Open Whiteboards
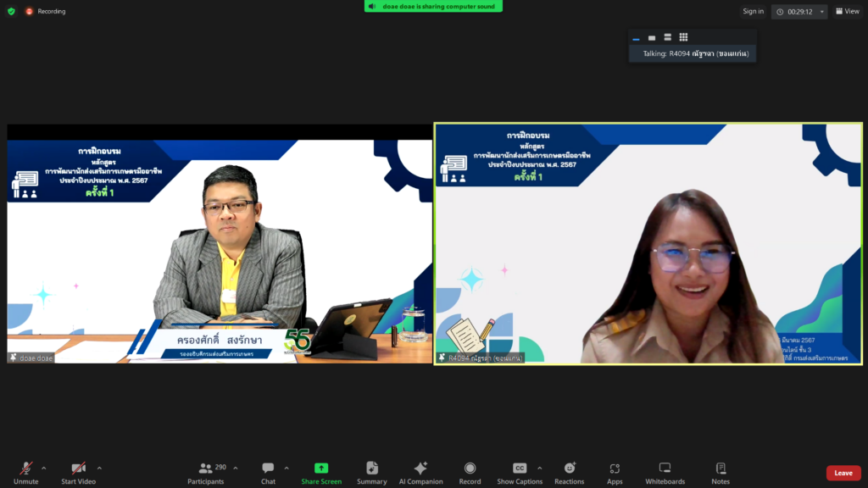This screenshot has height=488, width=868. point(665,472)
